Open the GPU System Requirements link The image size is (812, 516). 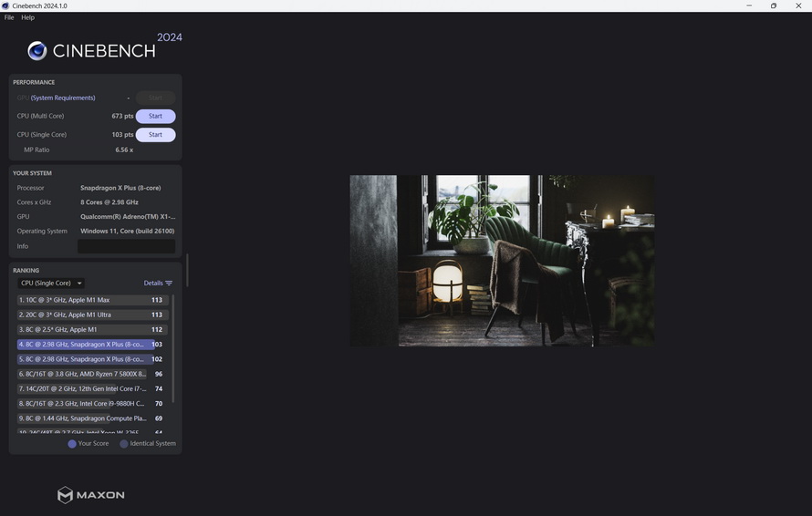(63, 98)
